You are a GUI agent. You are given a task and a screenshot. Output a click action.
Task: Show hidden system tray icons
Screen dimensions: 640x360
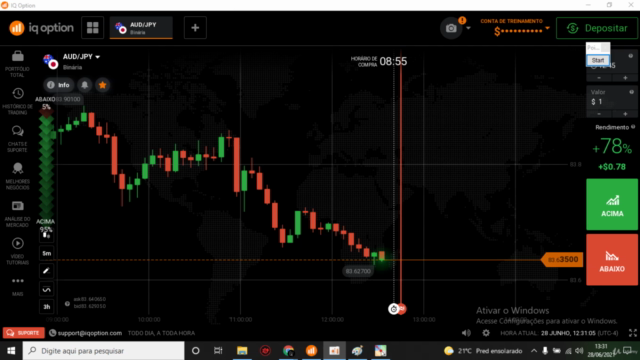click(x=533, y=351)
